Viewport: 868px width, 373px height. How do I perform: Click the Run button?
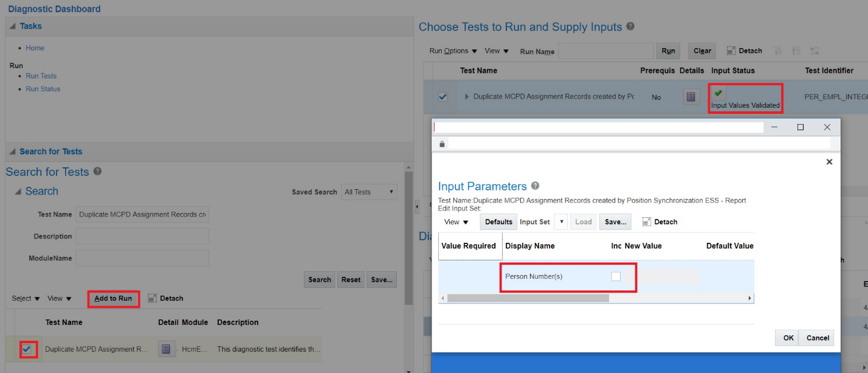668,51
